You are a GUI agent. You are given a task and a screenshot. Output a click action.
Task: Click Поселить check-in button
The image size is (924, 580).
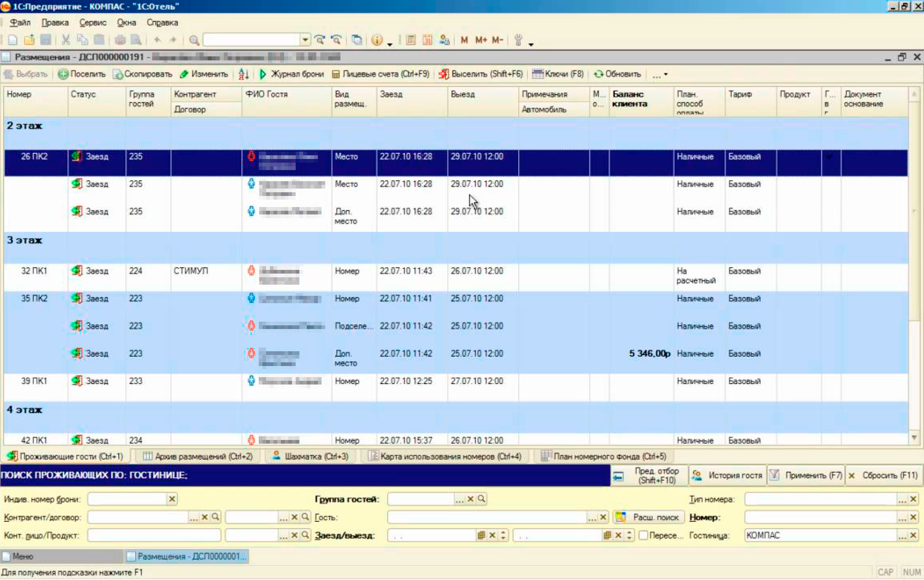click(x=82, y=74)
